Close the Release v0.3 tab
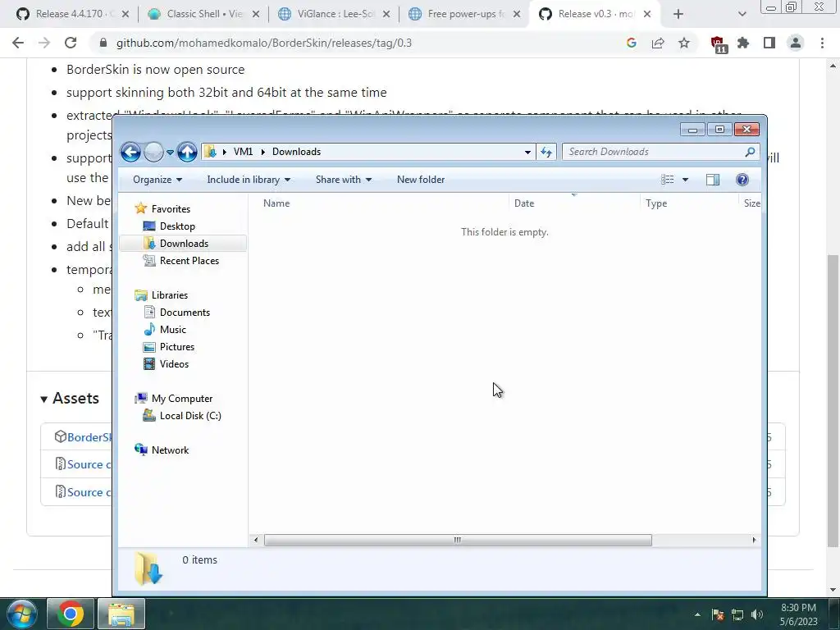Image resolution: width=840 pixels, height=630 pixels. pyautogui.click(x=647, y=15)
